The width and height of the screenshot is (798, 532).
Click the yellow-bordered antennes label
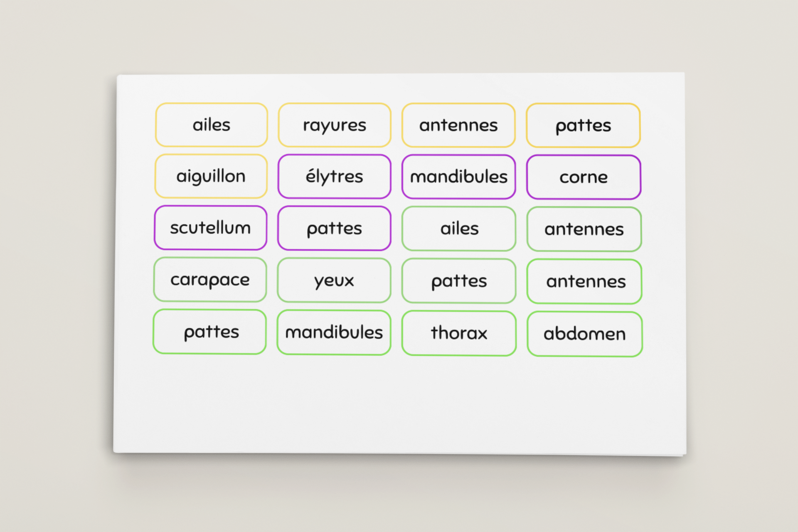458,125
